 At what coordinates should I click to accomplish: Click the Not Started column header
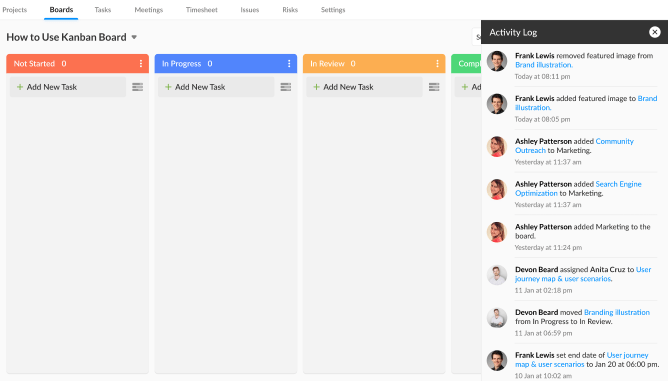77,64
